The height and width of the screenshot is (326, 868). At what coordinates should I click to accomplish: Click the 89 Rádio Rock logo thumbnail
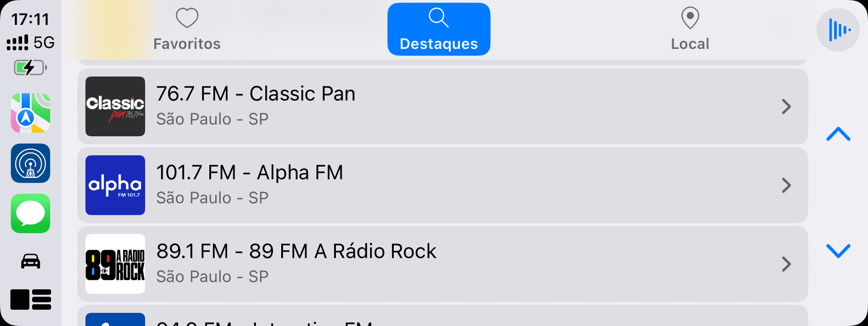click(x=115, y=264)
